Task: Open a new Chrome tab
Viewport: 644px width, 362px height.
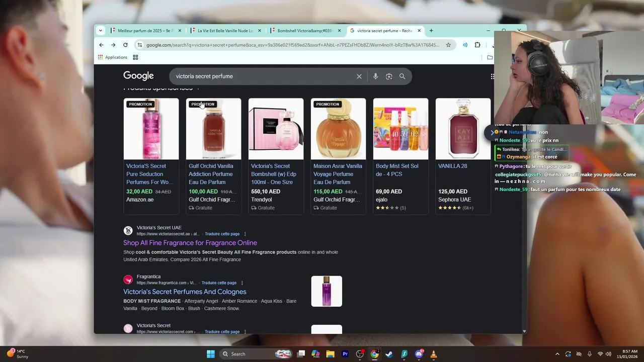Action: [431, 31]
